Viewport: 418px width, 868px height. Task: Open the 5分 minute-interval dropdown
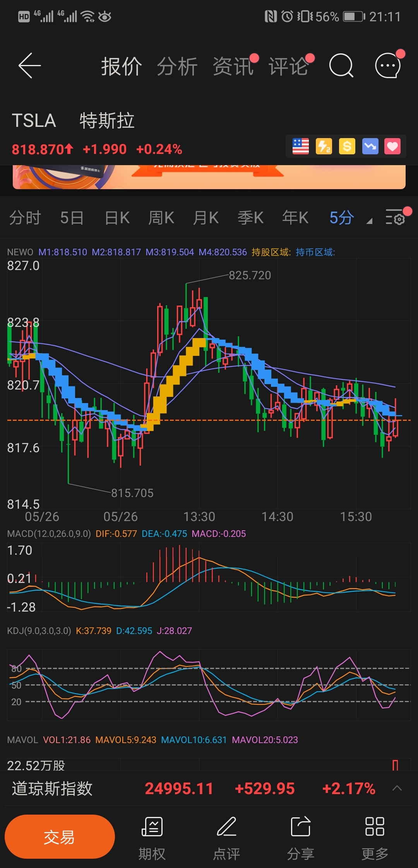351,218
